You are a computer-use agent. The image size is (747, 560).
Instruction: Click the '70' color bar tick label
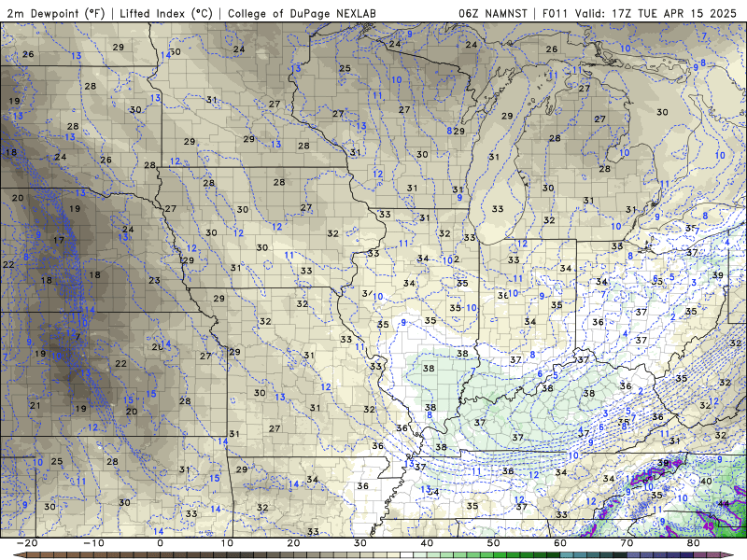[627, 543]
